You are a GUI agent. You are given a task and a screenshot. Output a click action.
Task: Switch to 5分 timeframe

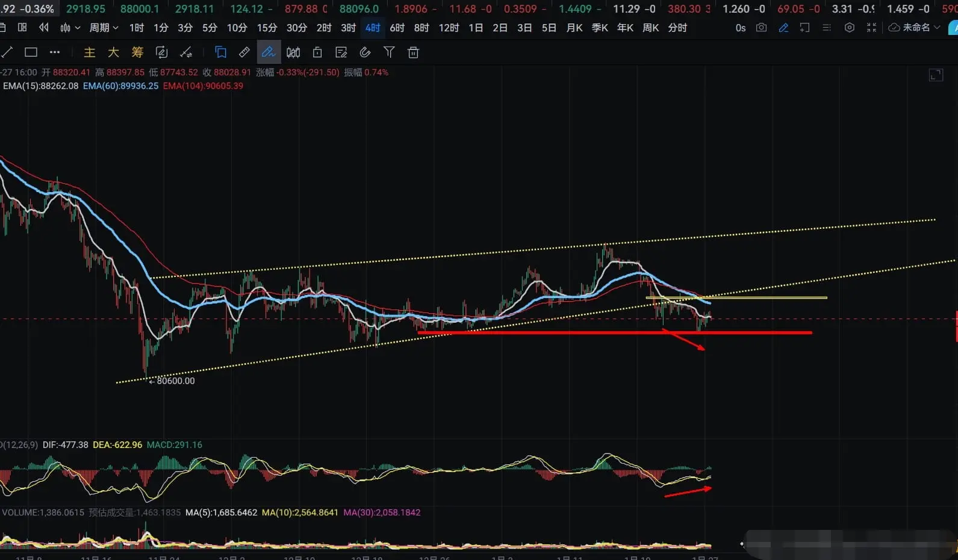pos(210,28)
